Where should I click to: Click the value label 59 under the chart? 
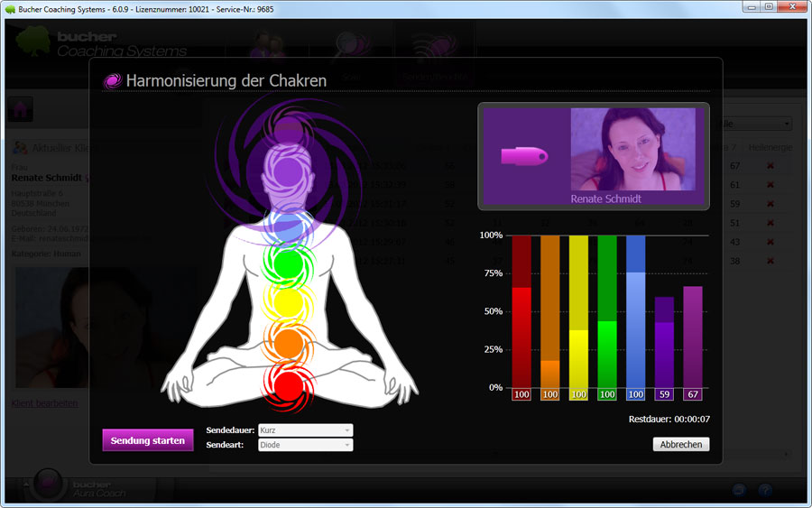(x=664, y=394)
